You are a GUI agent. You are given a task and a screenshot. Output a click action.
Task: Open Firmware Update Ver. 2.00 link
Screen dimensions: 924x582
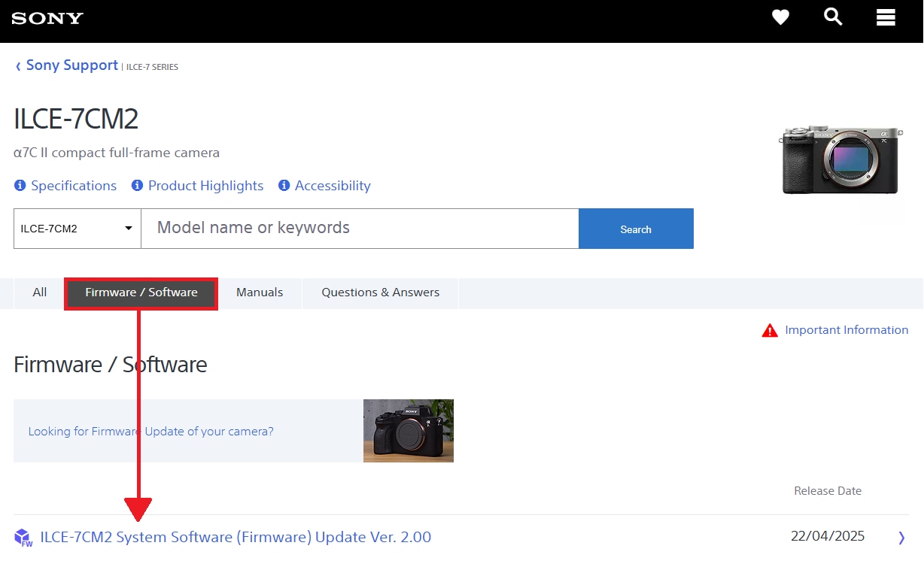coord(236,537)
